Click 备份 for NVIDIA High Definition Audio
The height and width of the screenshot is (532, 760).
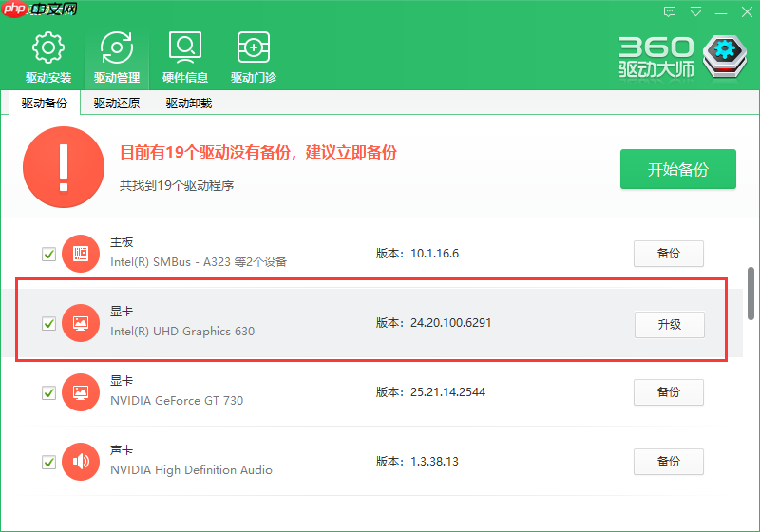click(669, 462)
